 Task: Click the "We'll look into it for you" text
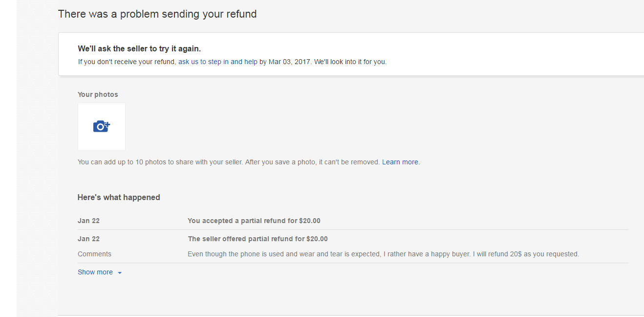point(350,62)
